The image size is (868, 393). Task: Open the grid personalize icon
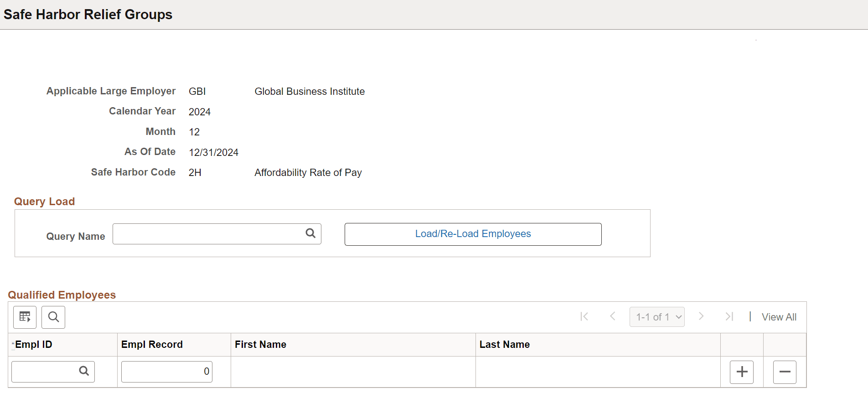(x=25, y=317)
